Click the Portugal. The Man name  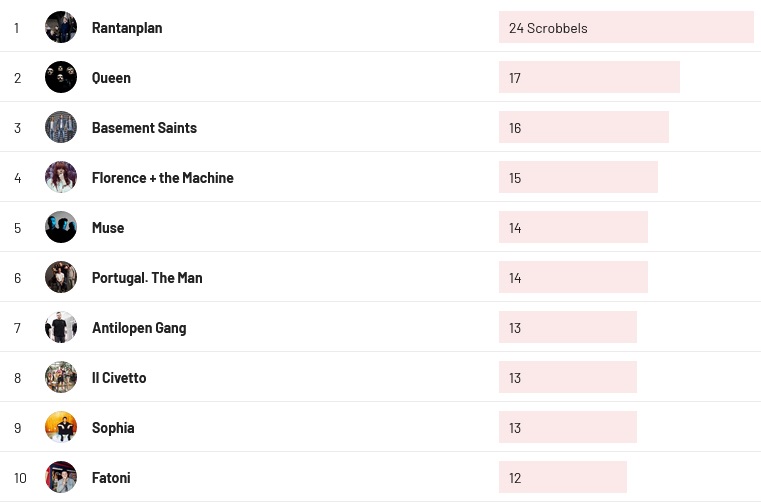pyautogui.click(x=147, y=278)
